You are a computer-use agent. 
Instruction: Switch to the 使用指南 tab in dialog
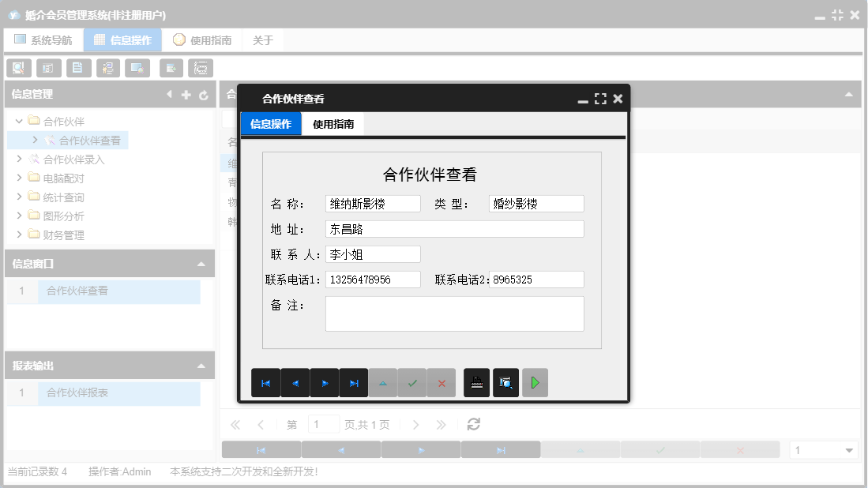[332, 124]
